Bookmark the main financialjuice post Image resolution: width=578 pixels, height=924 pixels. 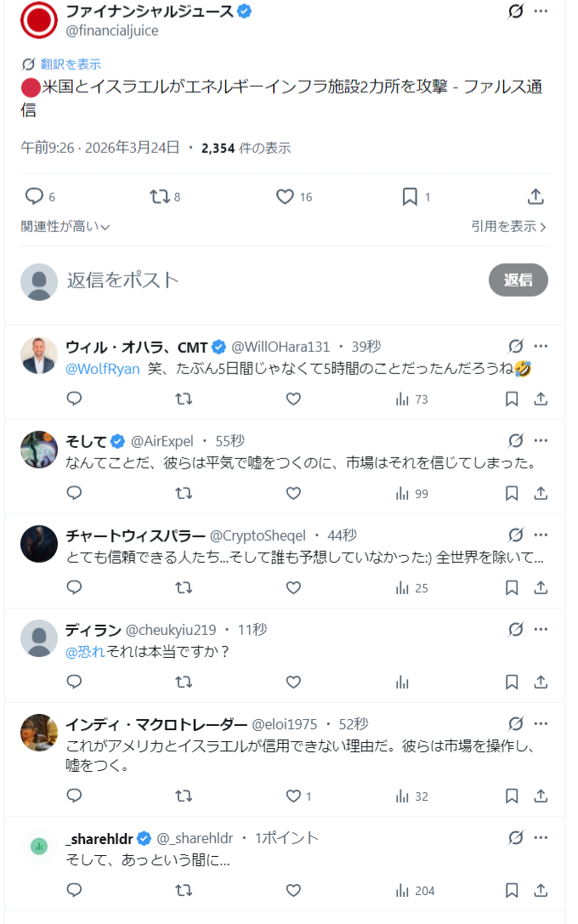[x=410, y=196]
